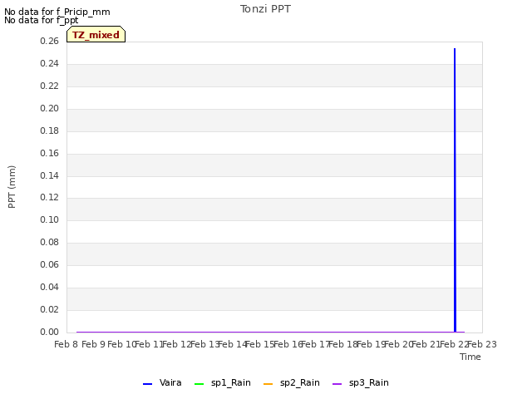Click the 0.20 y-axis tick label
This screenshot has height=399, width=532.
coord(50,108)
